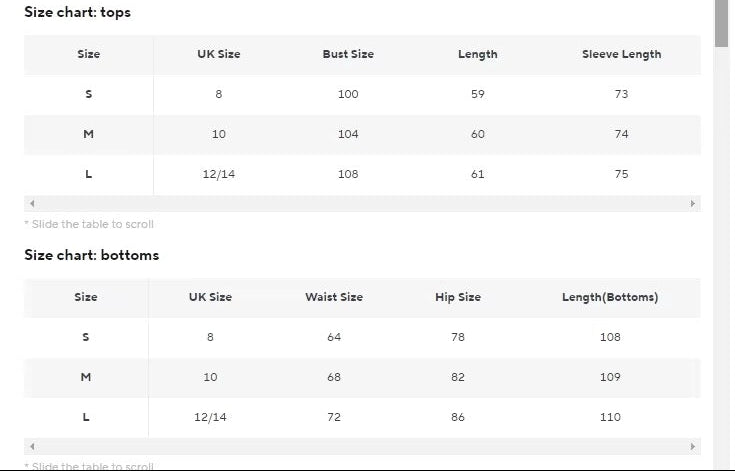Click the bottoms table right scroll arrow

(x=692, y=446)
